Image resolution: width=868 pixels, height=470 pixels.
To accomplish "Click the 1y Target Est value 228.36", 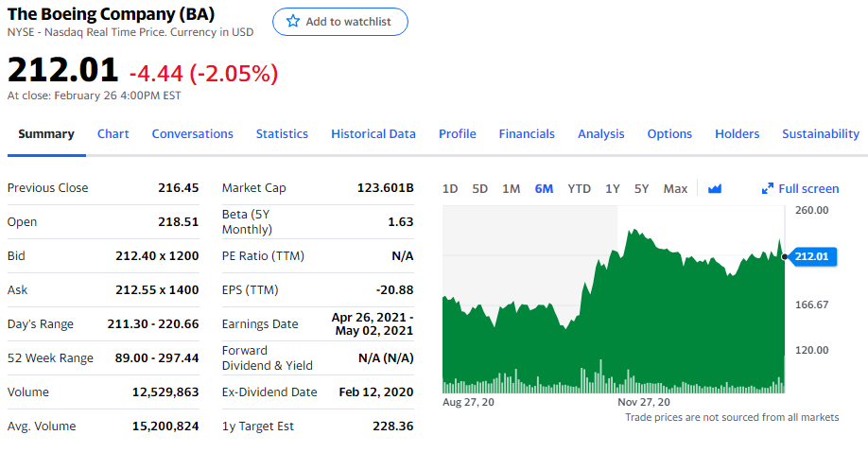I will (x=392, y=426).
